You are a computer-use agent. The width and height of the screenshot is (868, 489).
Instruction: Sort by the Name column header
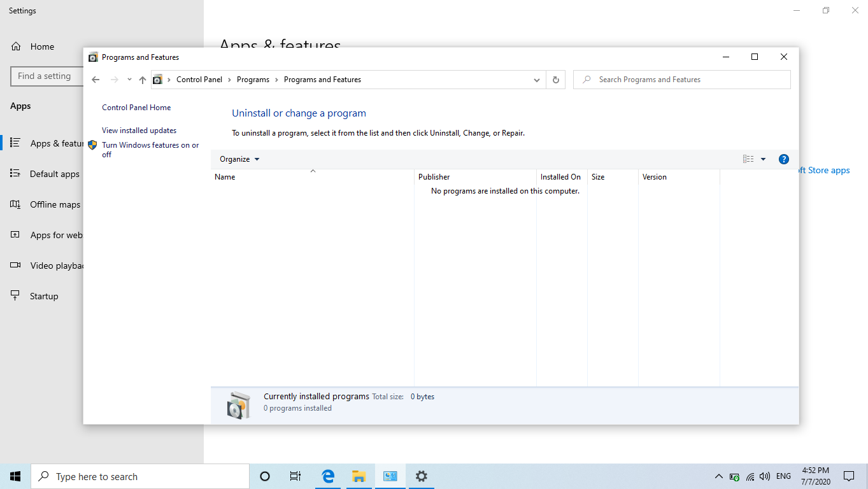[x=312, y=176]
